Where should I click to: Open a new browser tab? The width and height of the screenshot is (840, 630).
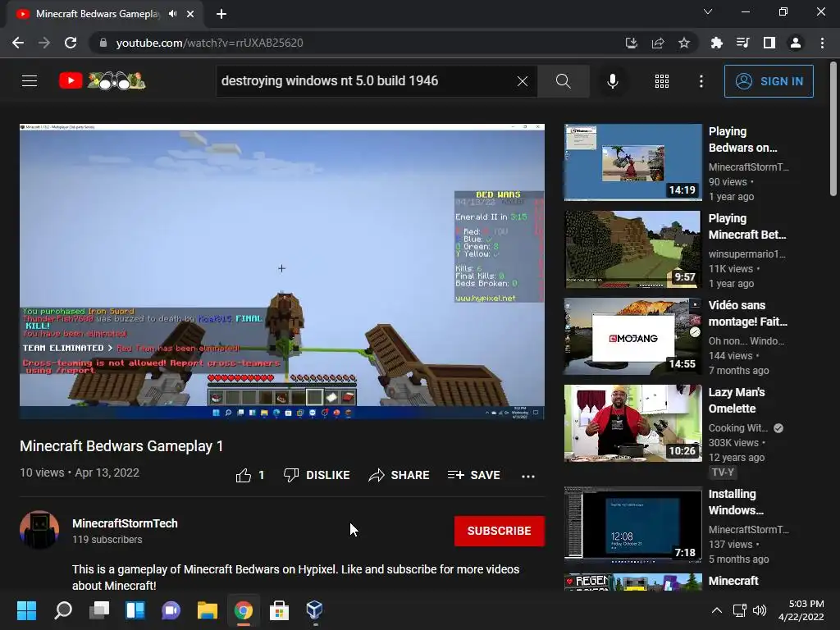click(x=221, y=14)
